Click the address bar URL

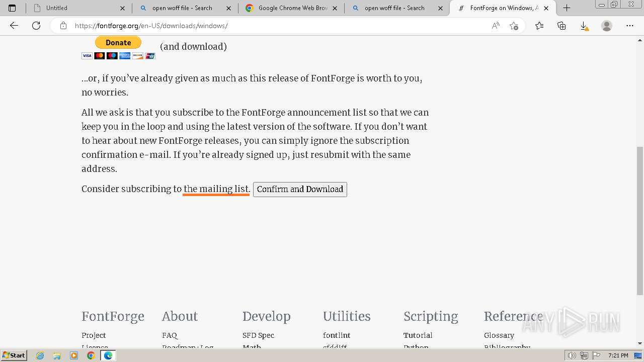coord(151,26)
